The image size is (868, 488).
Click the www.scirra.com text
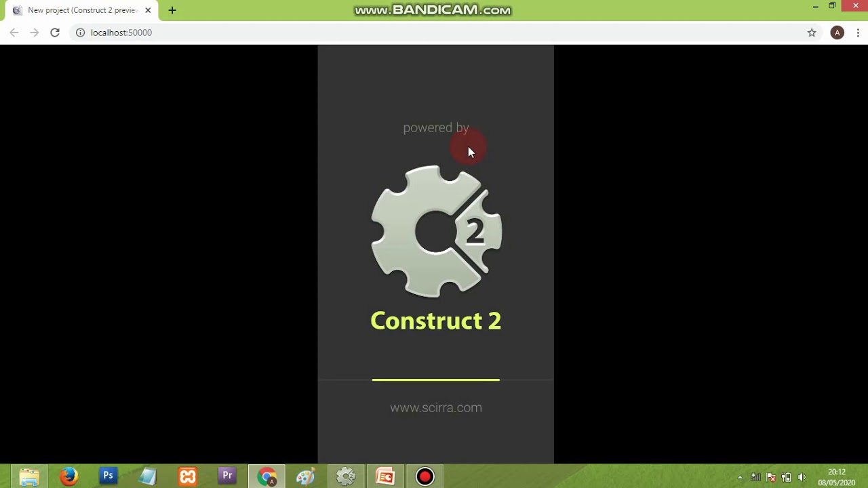pos(436,407)
